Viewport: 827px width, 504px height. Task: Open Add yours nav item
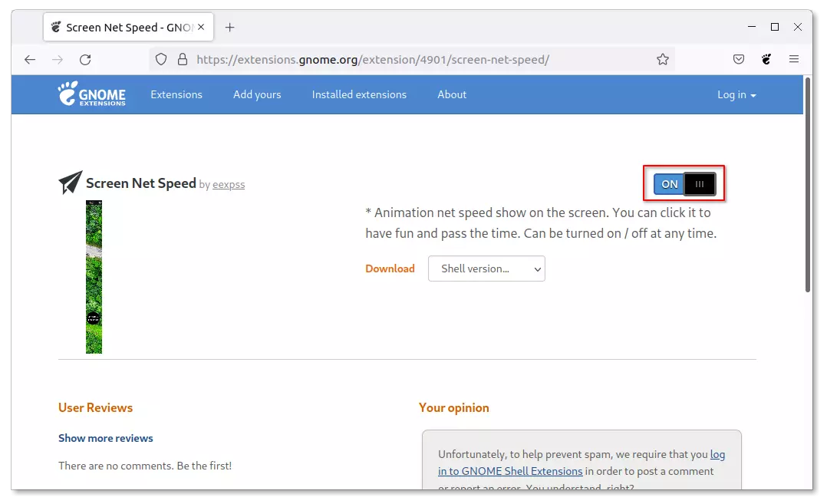point(257,95)
